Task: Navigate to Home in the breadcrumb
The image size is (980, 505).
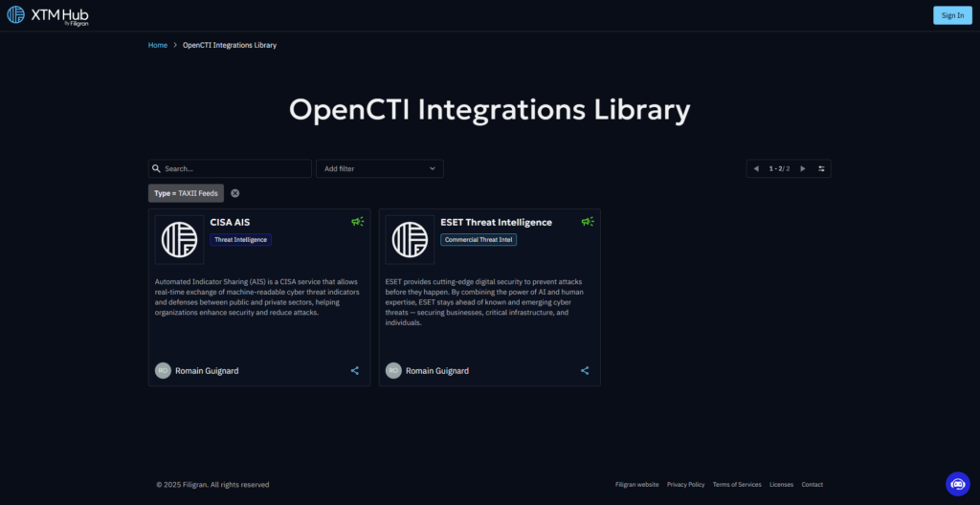Action: point(158,45)
